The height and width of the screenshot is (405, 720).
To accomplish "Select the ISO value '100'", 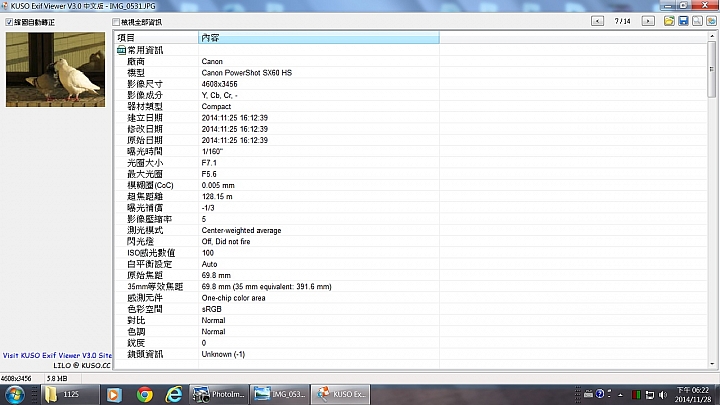I will [208, 253].
